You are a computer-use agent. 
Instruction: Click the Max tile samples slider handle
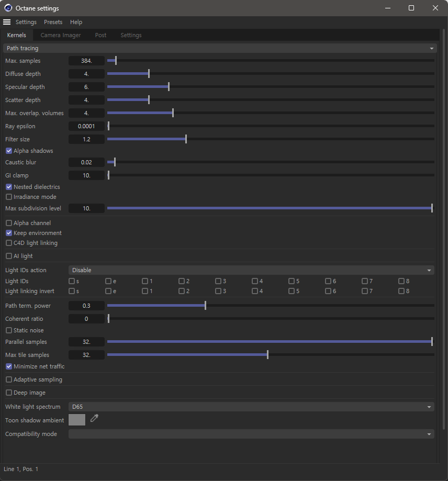pyautogui.click(x=267, y=355)
